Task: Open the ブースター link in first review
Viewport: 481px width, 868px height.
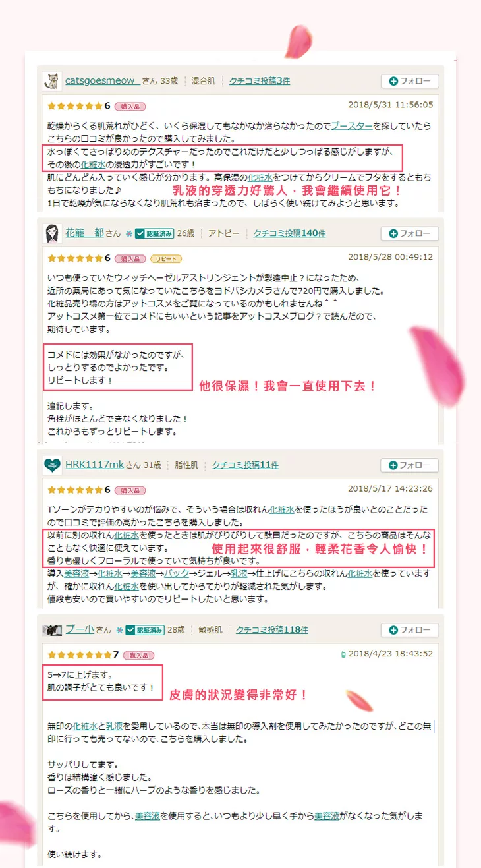Action: point(352,125)
